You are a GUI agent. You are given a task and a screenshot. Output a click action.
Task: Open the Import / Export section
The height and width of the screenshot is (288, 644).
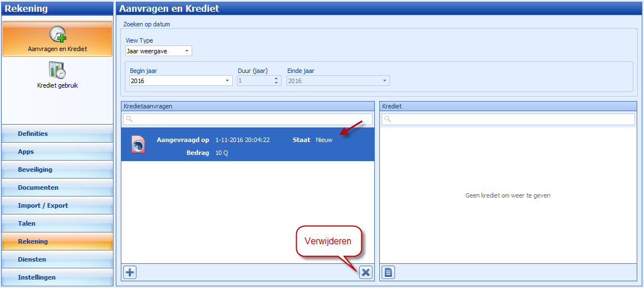(57, 205)
